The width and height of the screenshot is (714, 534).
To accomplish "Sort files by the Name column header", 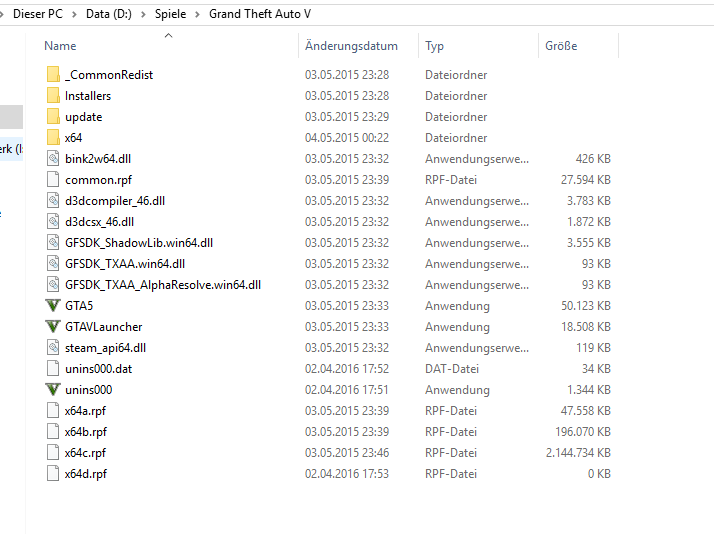I will tap(60, 46).
